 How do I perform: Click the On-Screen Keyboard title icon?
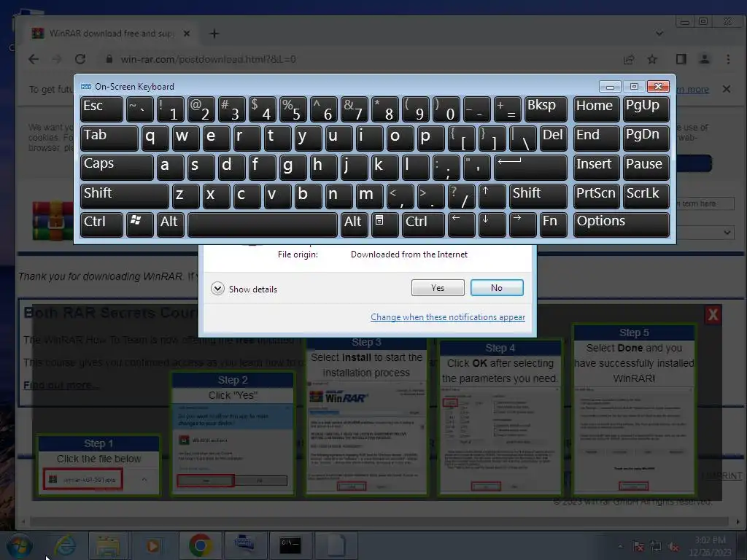tap(86, 86)
